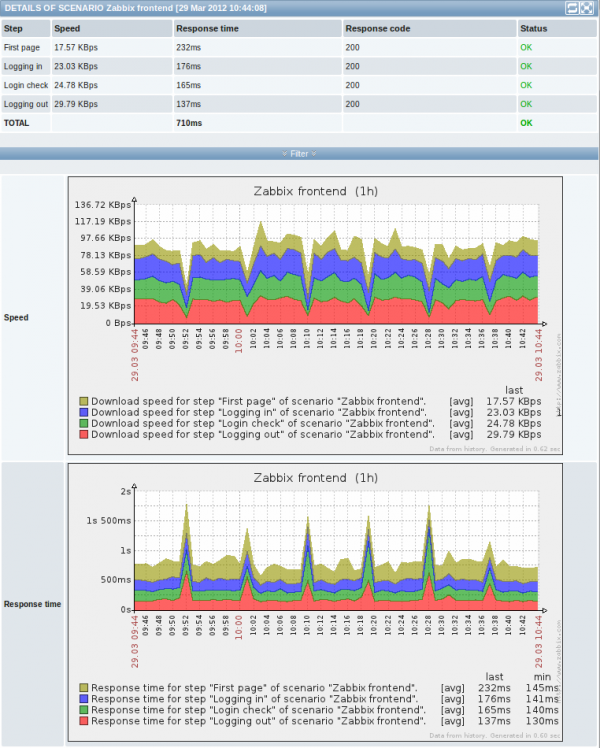Click the TOTAL row OK status
600x748 pixels.
526,123
